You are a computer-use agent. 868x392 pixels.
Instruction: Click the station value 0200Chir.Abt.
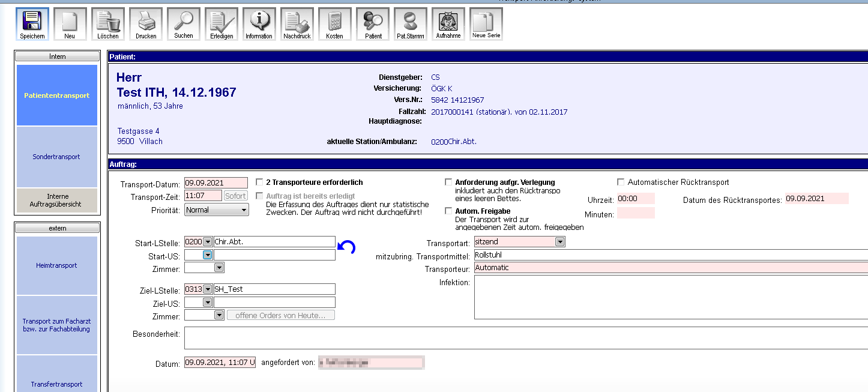[454, 142]
